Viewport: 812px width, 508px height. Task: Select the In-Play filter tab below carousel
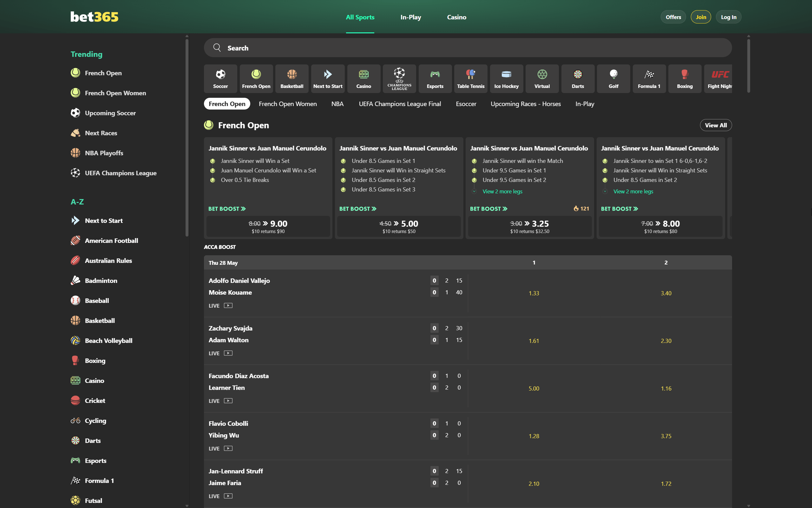[585, 104]
